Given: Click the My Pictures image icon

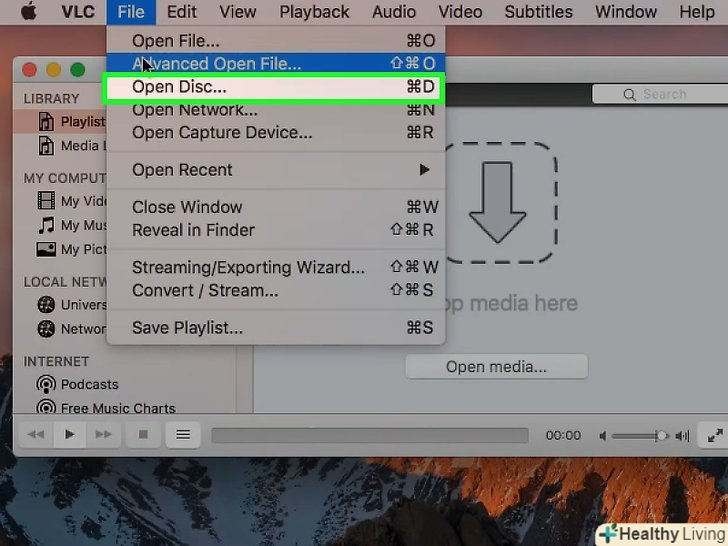Looking at the screenshot, I should click(x=46, y=249).
